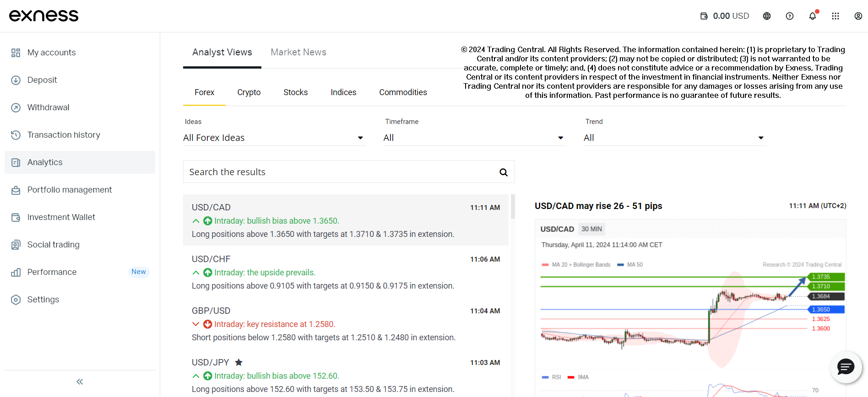The height and width of the screenshot is (397, 868).
Task: Click the Exness logo
Action: [44, 16]
